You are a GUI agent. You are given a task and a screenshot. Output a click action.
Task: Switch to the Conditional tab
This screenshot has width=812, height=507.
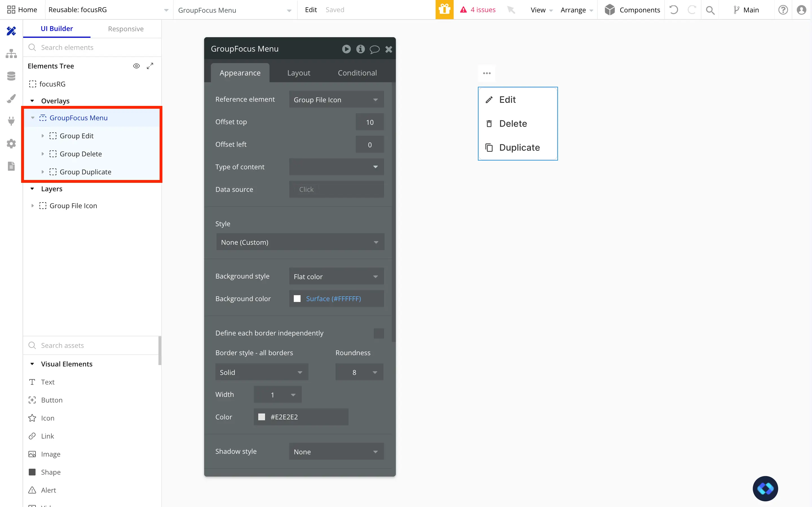coord(357,72)
